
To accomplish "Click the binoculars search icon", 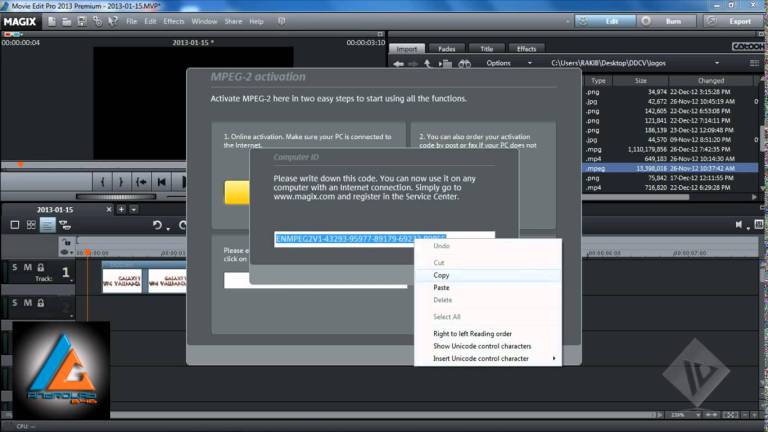I will (x=464, y=64).
